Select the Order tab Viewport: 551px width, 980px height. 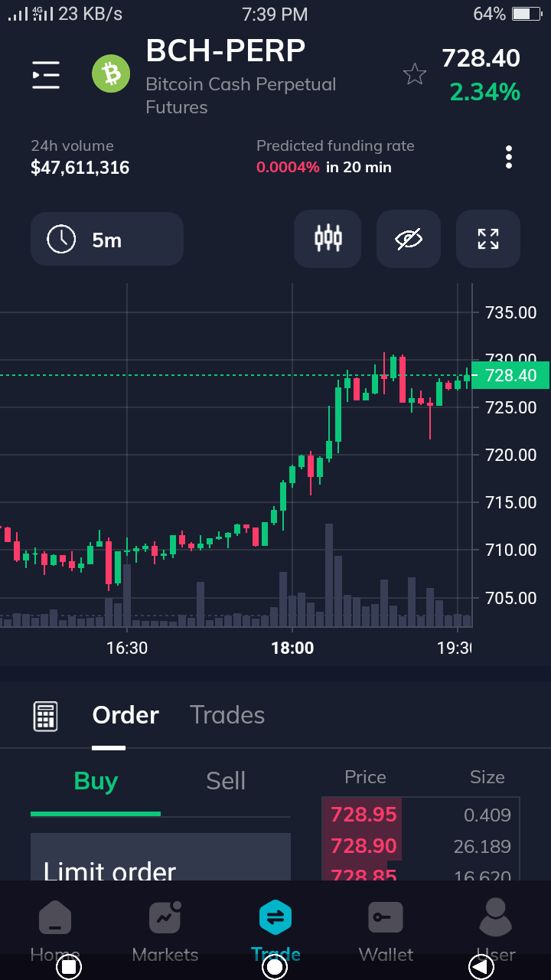click(x=126, y=715)
